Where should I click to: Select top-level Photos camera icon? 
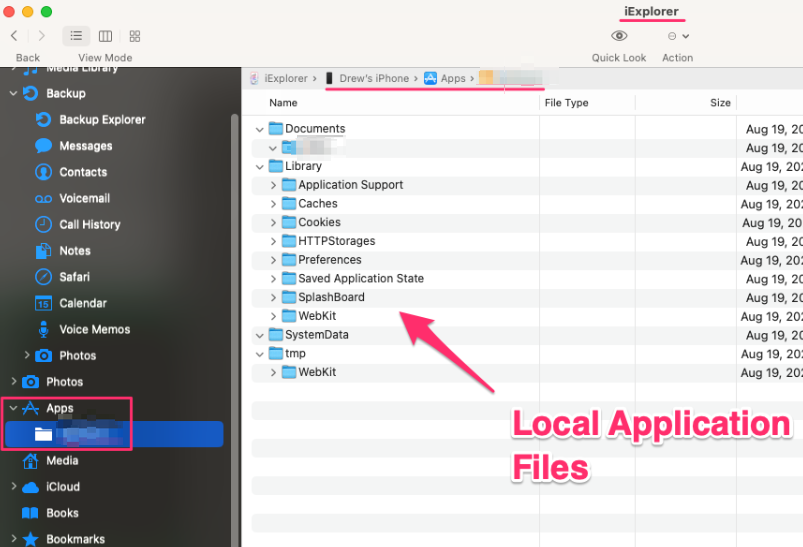[31, 382]
